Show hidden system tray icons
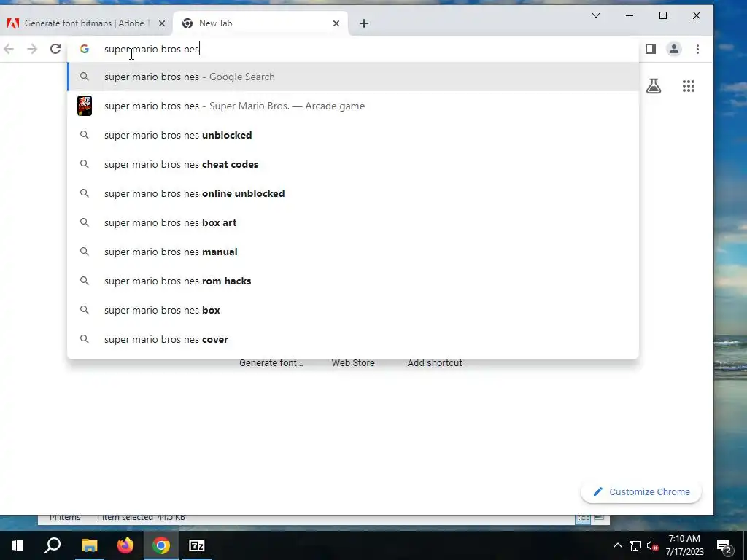 [617, 545]
